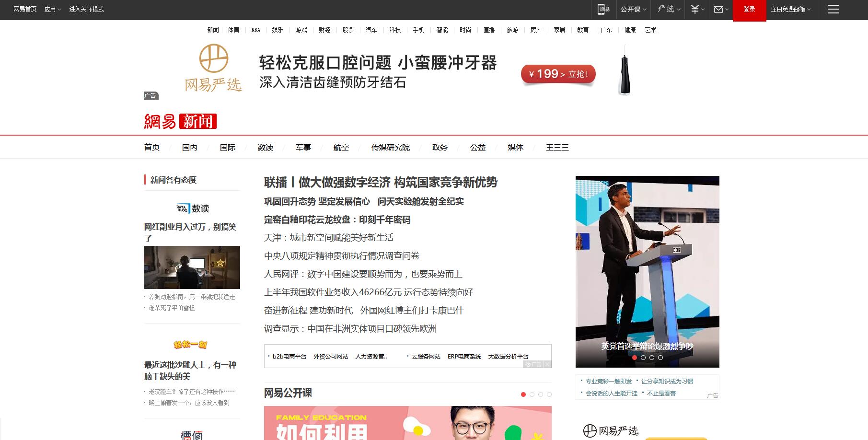
Task: Expand the 公开课 dropdown
Action: [x=633, y=9]
